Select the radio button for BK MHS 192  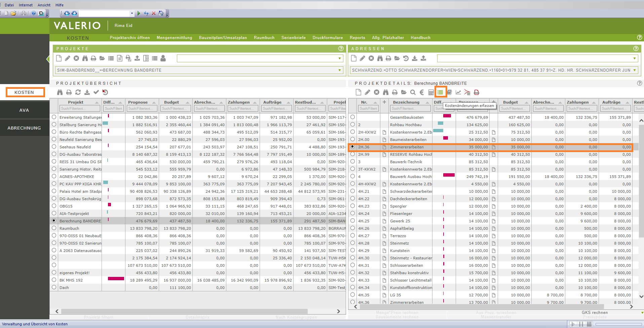click(54, 280)
